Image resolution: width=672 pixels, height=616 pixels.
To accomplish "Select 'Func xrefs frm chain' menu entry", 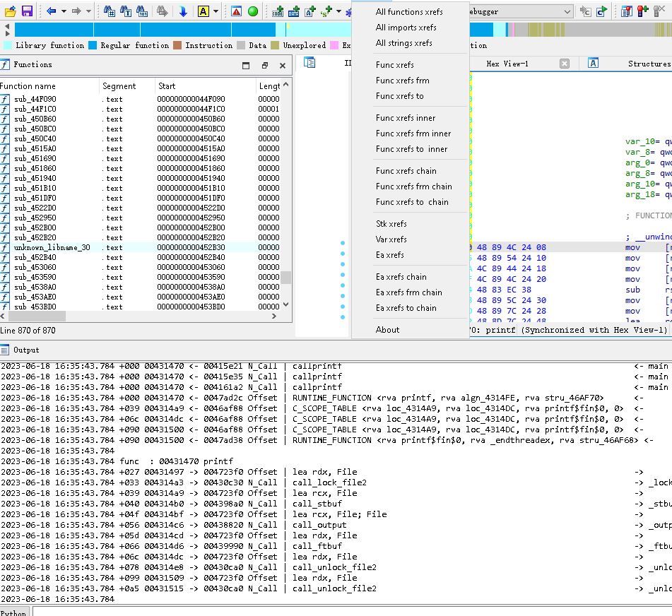I will pos(413,186).
